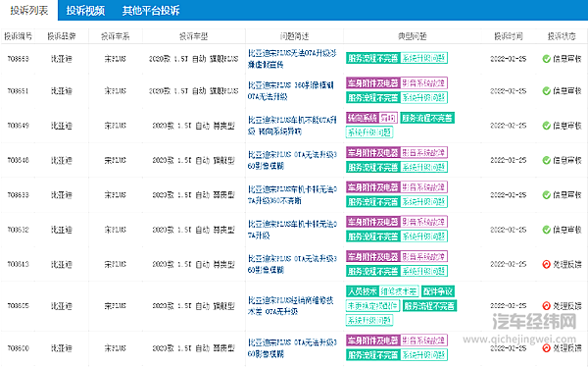Click green check status icon for complaint 708663
This screenshot has height=367, width=588.
[x=547, y=59]
